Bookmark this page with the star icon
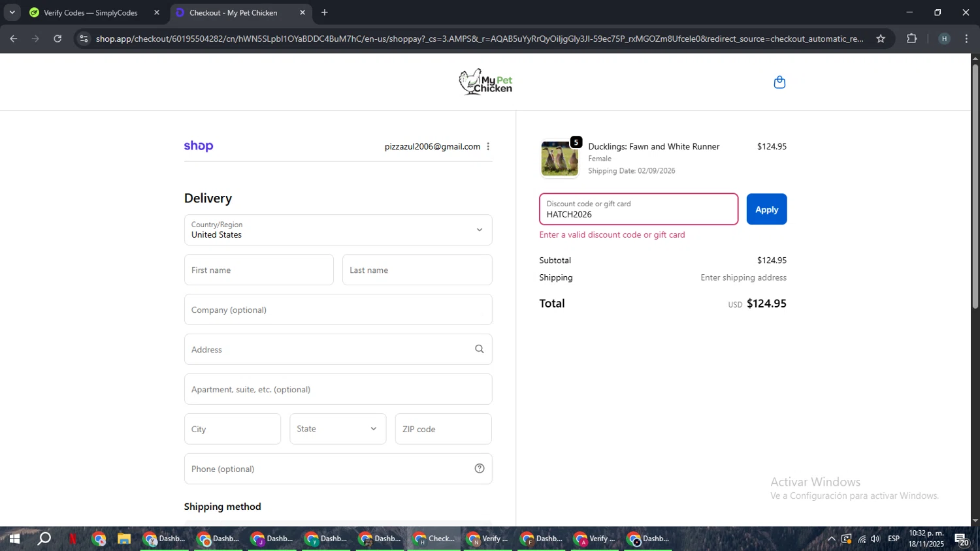Screen dimensions: 980x551 coord(880,39)
